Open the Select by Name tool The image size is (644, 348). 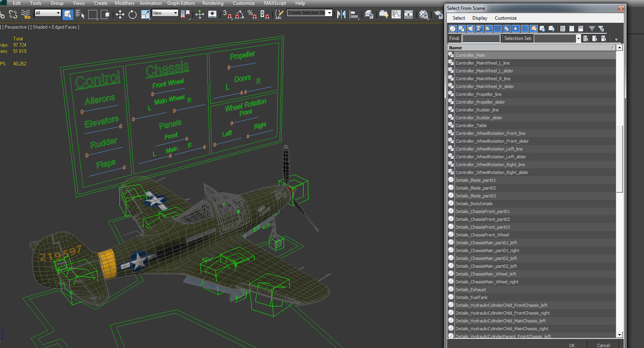click(80, 14)
